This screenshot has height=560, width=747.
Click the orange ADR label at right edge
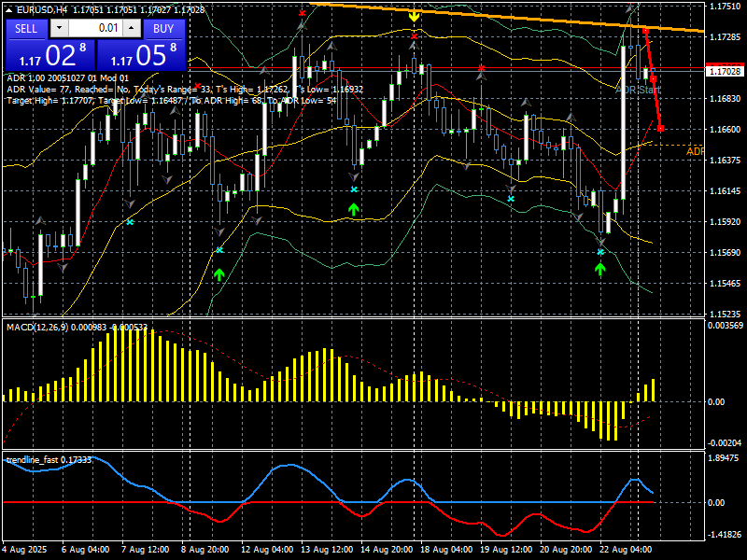pos(695,151)
